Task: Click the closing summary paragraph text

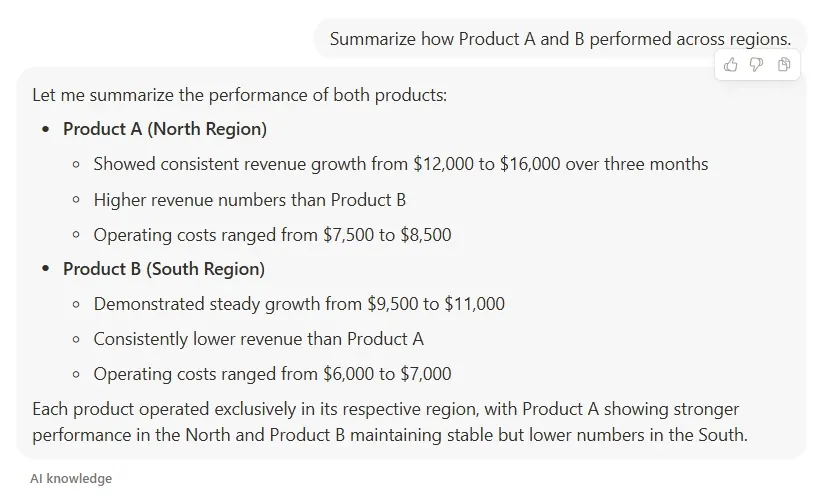Action: coord(390,422)
